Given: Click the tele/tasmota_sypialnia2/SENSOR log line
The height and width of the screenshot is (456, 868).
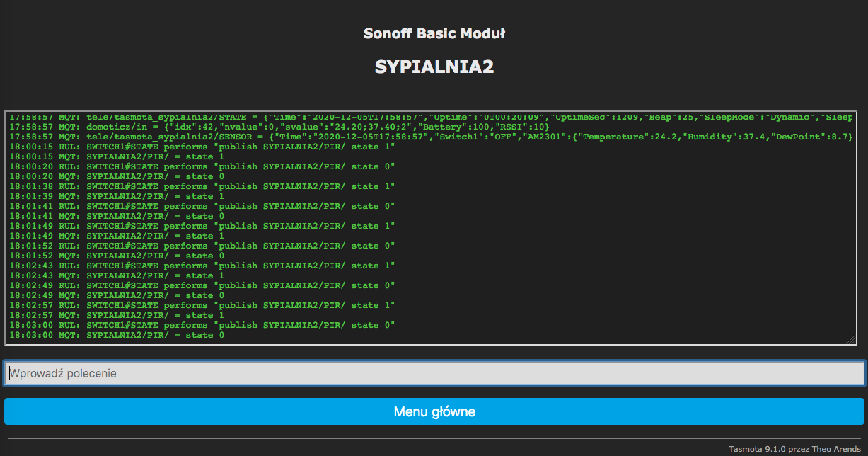Looking at the screenshot, I should click(x=432, y=137).
